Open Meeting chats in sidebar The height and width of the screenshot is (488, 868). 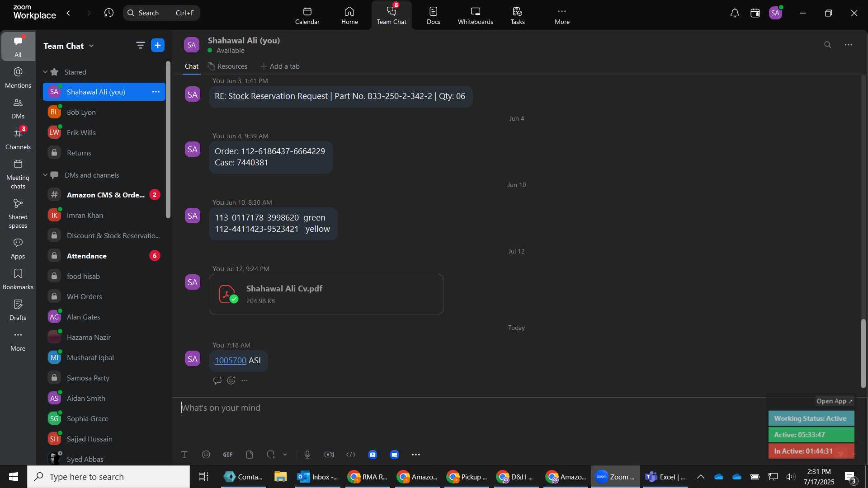(18, 174)
